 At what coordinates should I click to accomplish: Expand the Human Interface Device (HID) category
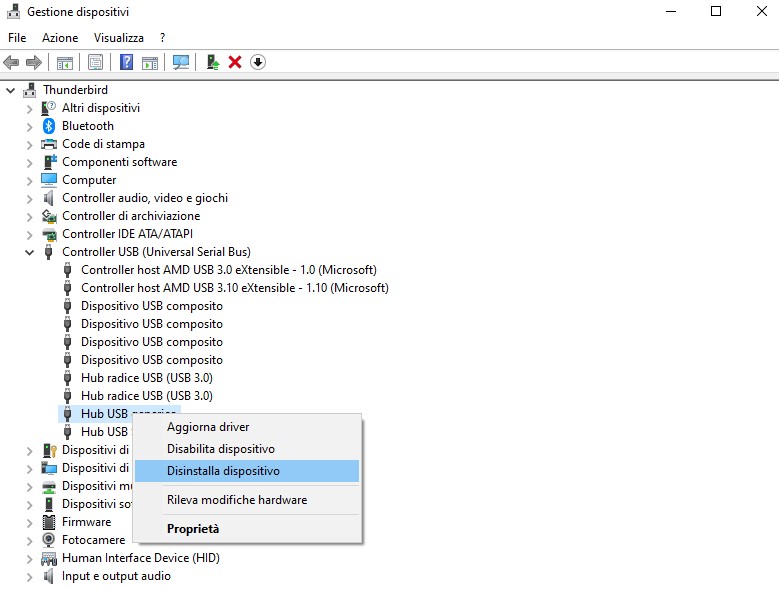click(30, 558)
